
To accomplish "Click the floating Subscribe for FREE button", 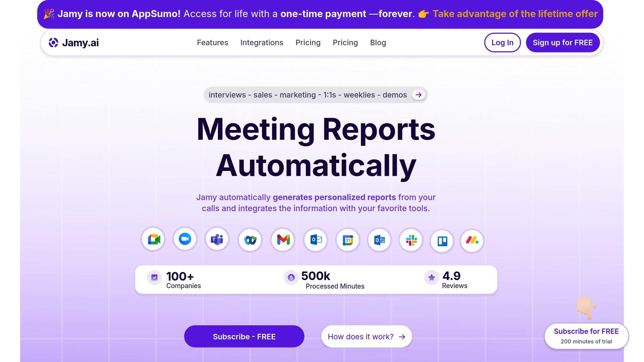I will pyautogui.click(x=586, y=336).
